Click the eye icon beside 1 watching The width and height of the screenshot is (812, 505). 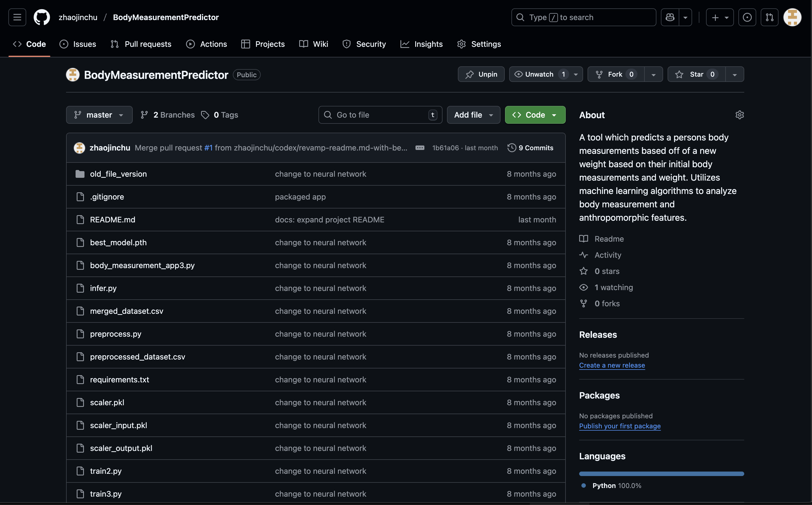click(x=583, y=287)
